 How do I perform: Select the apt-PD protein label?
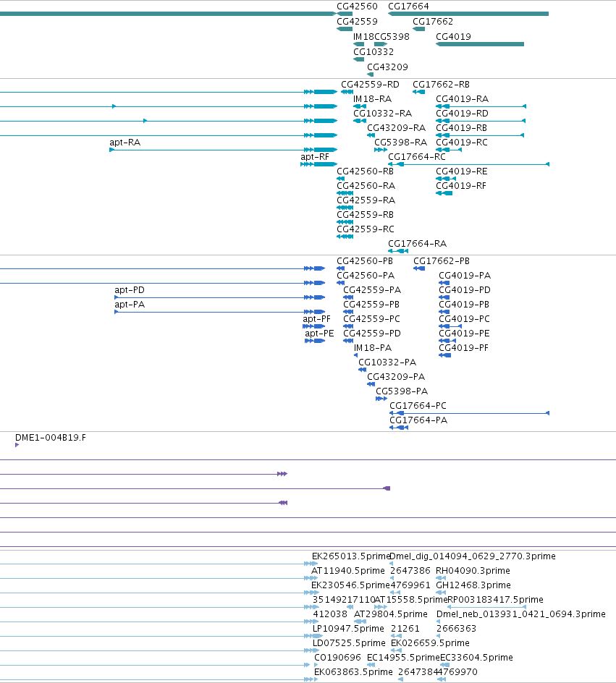pyautogui.click(x=130, y=290)
